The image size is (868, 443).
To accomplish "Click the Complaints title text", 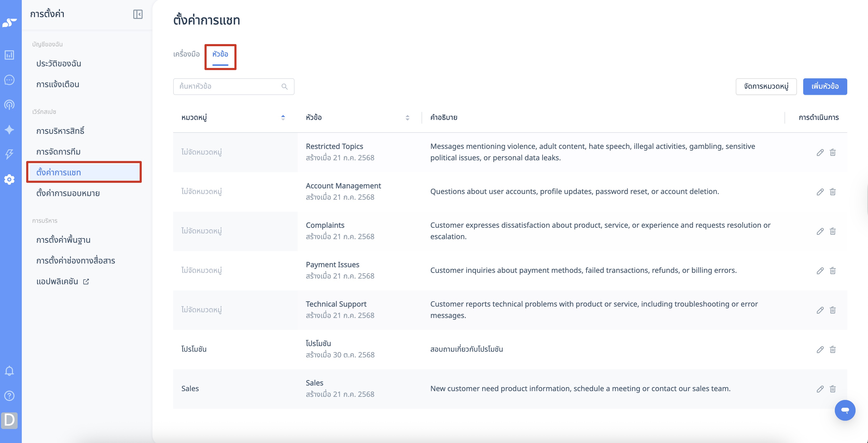I will [x=325, y=225].
